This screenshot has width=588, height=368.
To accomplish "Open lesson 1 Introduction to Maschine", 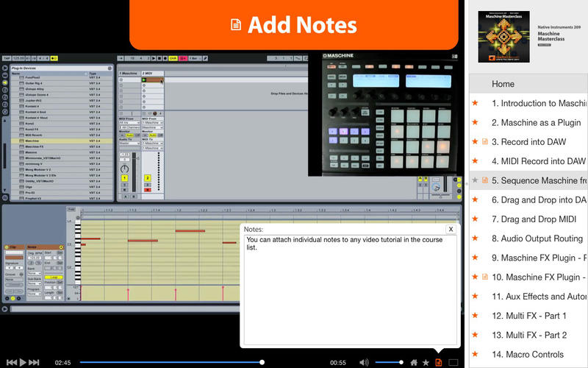I will [x=539, y=103].
